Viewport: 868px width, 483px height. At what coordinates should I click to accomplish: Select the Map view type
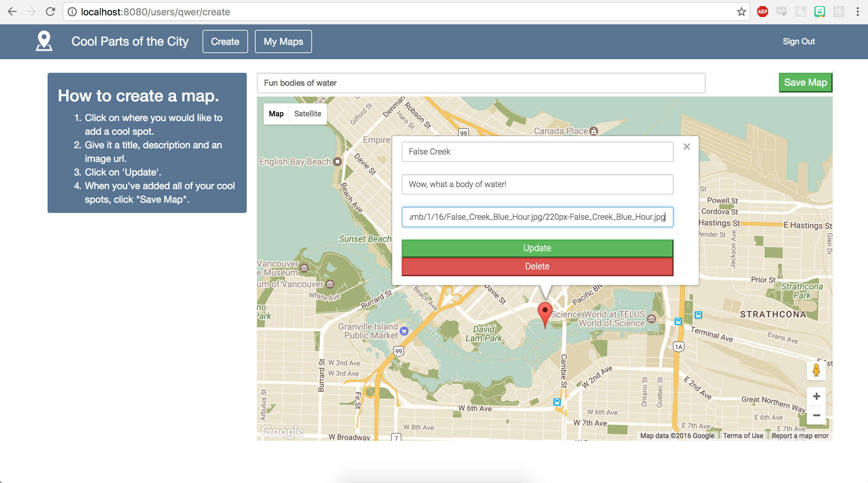click(276, 114)
